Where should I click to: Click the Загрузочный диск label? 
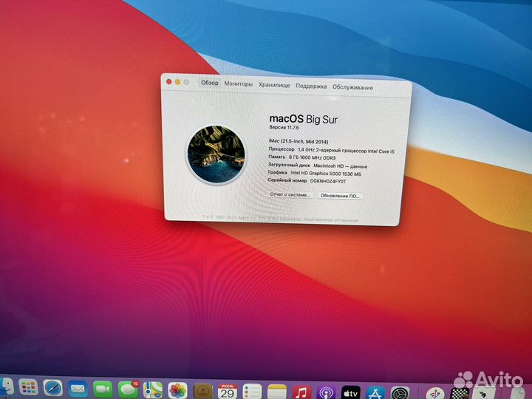(289, 165)
